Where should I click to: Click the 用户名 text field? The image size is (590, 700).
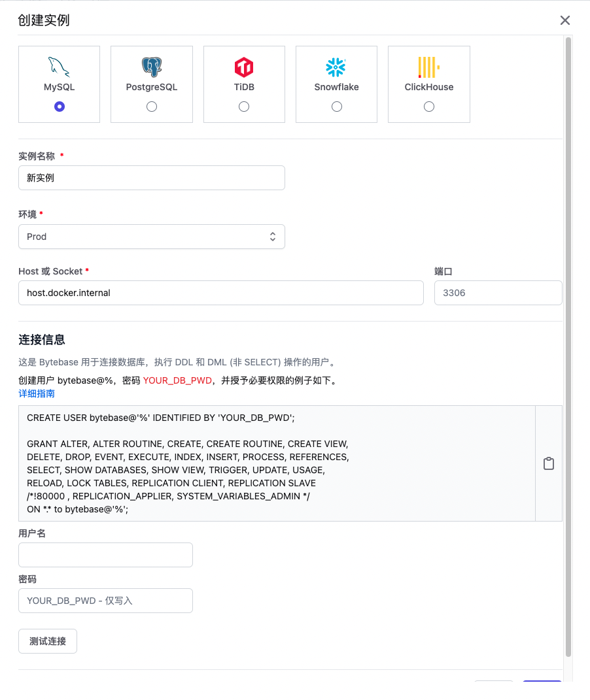[105, 555]
